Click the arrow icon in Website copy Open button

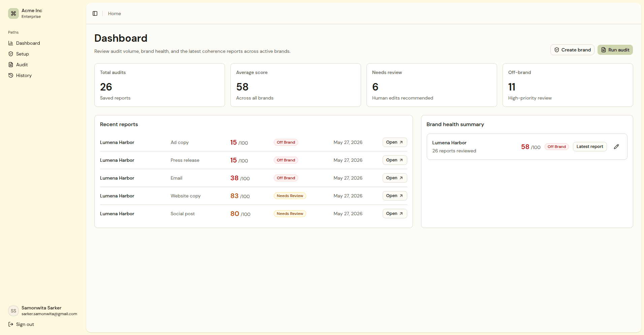coord(401,196)
